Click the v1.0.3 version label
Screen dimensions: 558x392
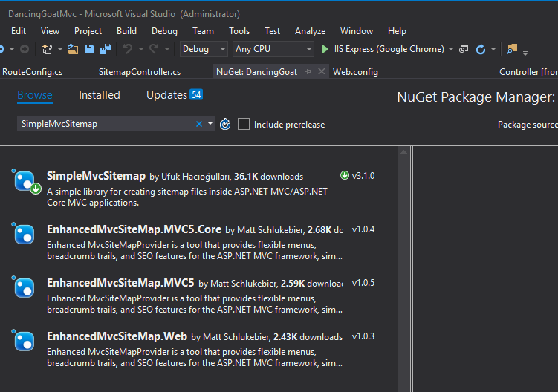pyautogui.click(x=363, y=336)
